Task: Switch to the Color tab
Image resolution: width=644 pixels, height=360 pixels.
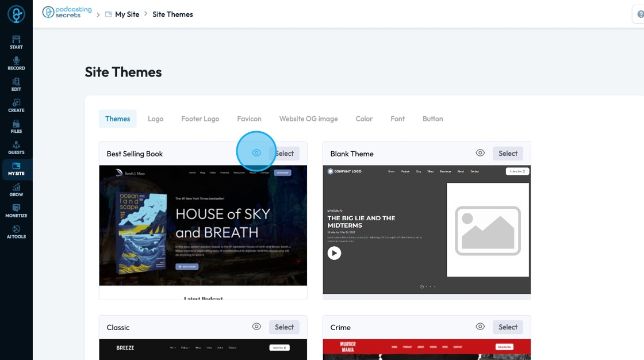Action: coord(364,119)
